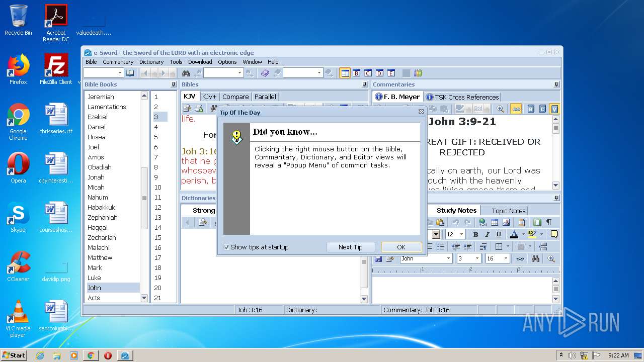Select the default window layout icon

click(345, 73)
